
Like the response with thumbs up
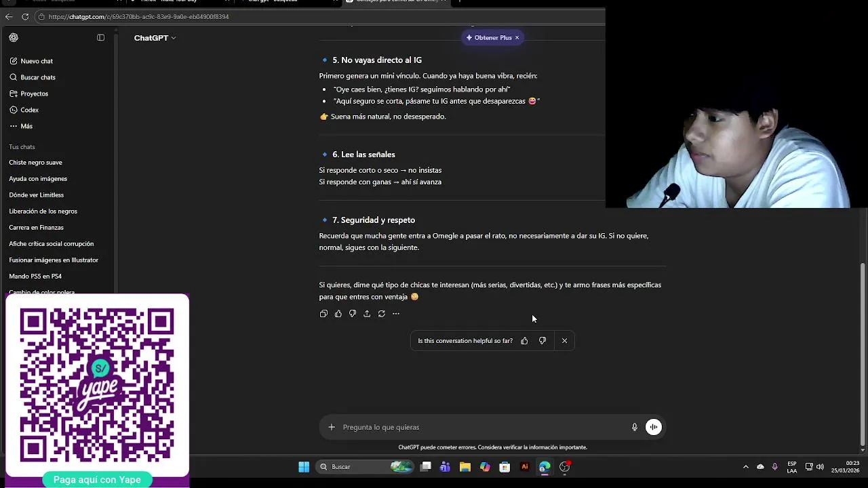(x=338, y=314)
